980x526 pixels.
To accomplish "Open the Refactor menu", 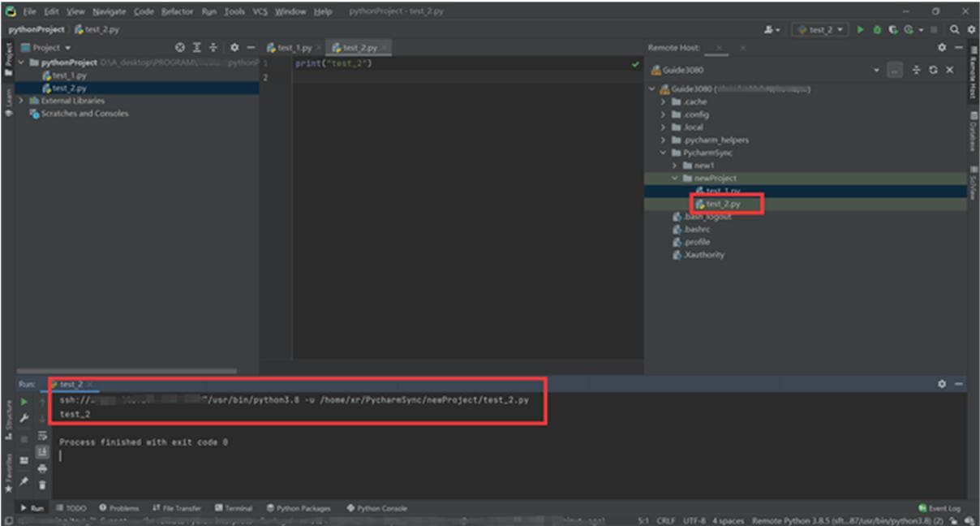I will (x=177, y=11).
